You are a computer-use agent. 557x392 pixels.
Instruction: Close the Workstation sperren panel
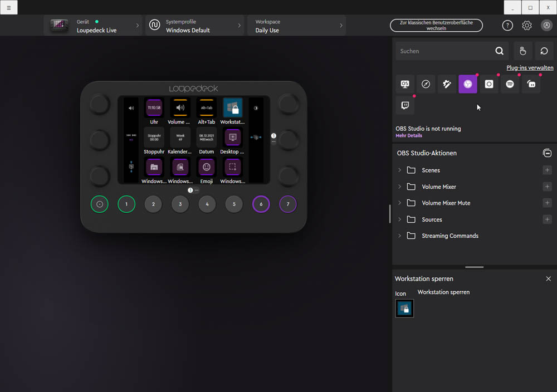[549, 279]
